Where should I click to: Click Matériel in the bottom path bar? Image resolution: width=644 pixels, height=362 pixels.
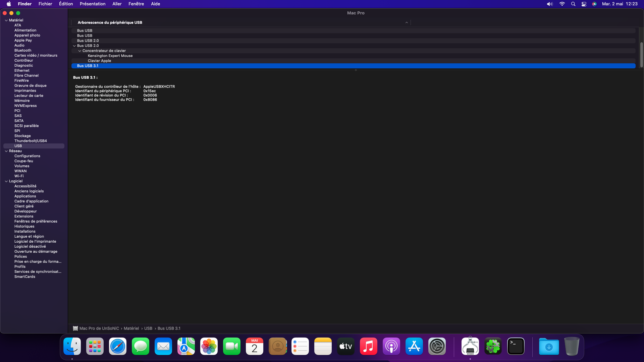click(131, 328)
